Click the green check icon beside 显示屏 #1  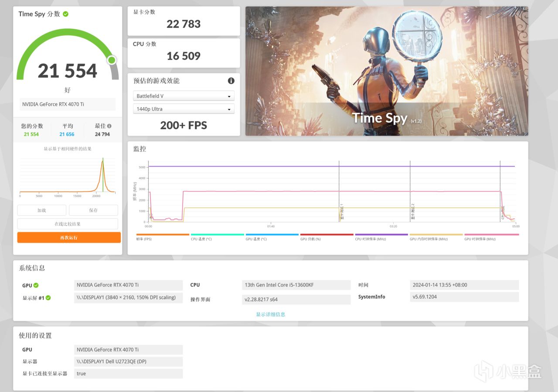point(48,298)
